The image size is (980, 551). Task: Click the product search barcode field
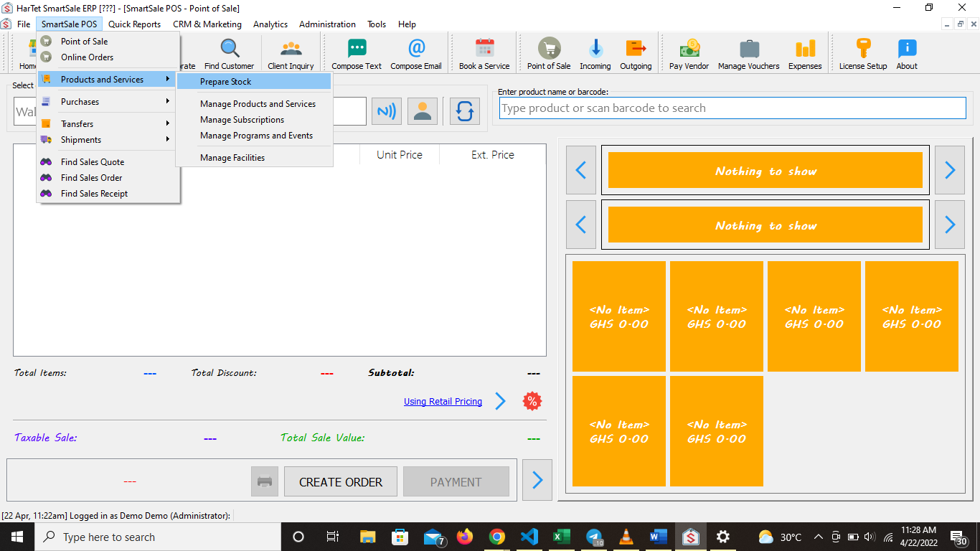point(732,108)
